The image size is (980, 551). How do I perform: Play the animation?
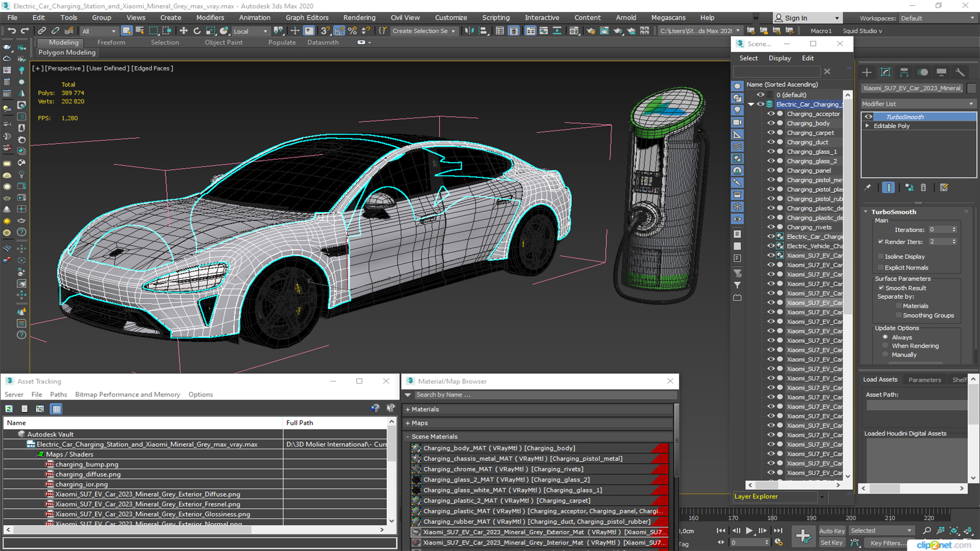(749, 531)
